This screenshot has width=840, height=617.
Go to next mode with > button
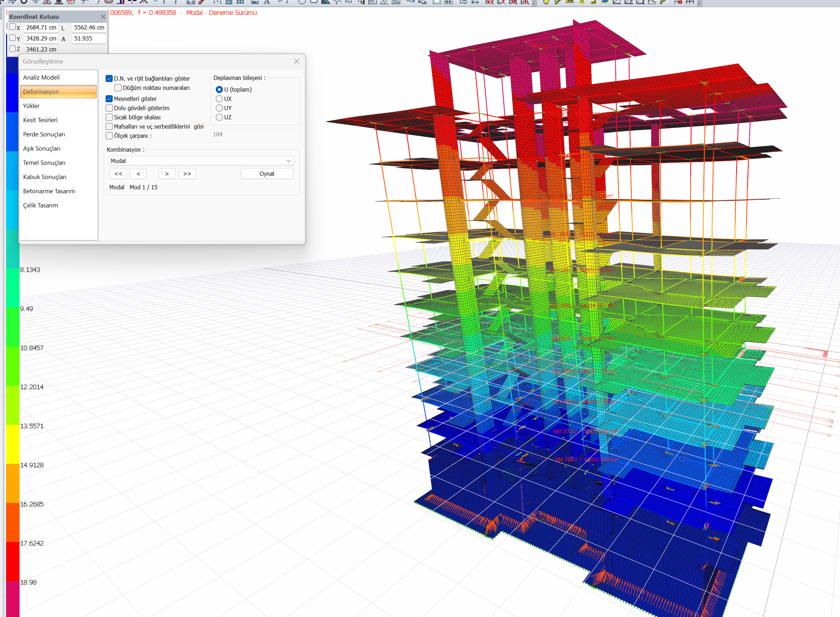click(167, 174)
